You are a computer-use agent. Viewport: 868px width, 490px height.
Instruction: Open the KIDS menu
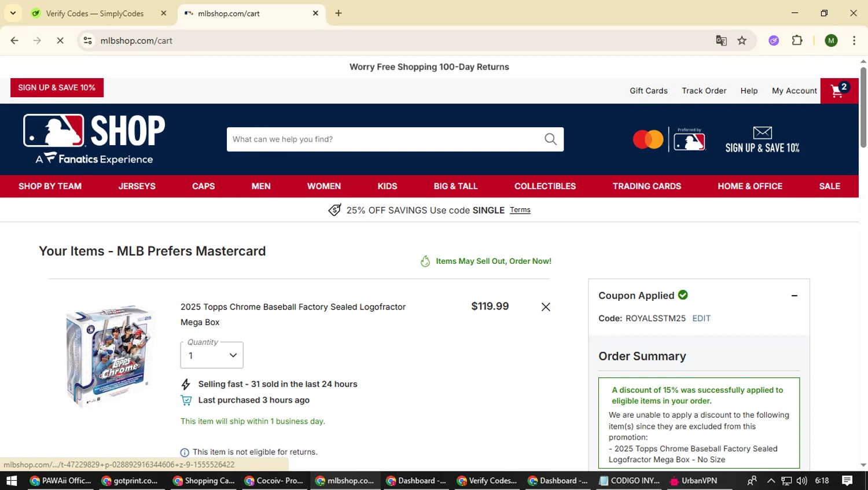point(387,186)
